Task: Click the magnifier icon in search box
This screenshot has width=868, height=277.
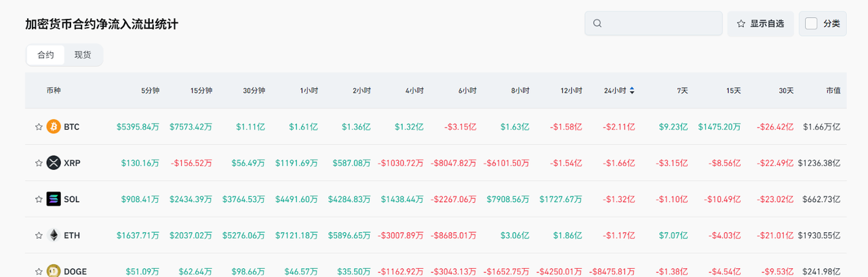Action: click(x=597, y=23)
